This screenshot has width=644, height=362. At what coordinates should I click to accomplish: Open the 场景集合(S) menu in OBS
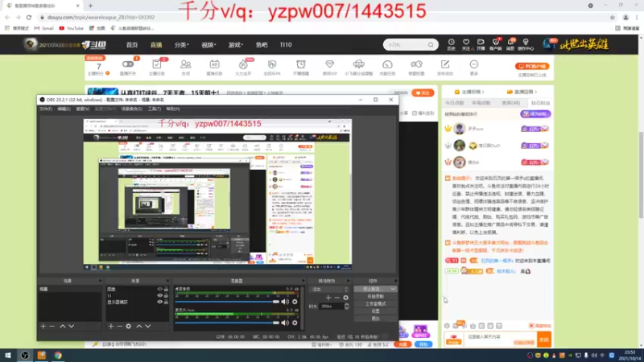click(132, 109)
